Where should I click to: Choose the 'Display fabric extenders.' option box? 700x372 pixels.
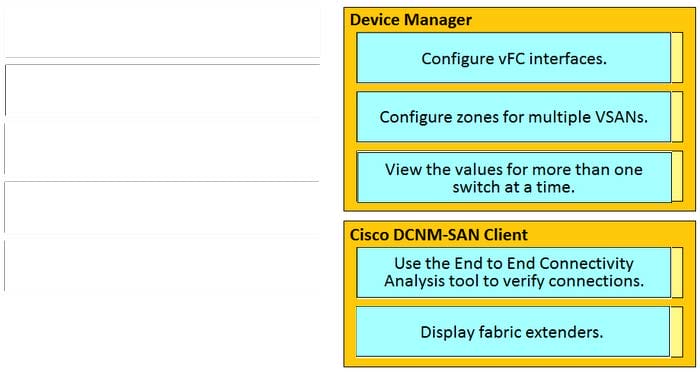513,332
